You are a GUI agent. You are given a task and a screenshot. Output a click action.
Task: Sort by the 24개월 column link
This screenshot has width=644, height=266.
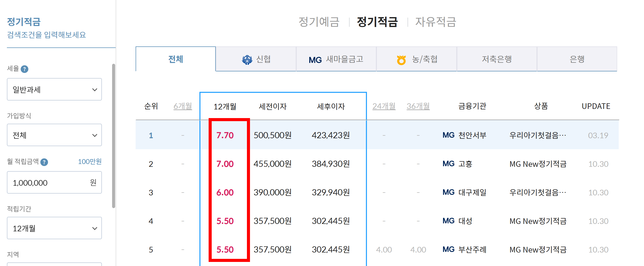pyautogui.click(x=384, y=106)
